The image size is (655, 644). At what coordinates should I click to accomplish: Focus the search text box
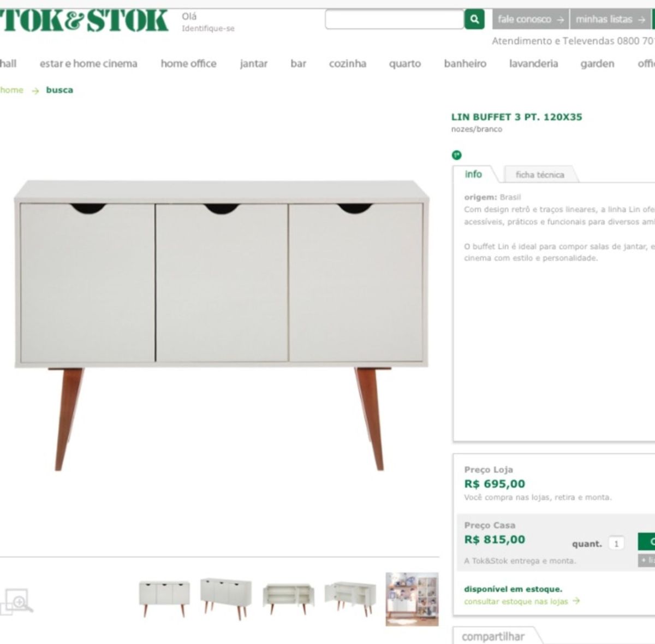point(394,20)
